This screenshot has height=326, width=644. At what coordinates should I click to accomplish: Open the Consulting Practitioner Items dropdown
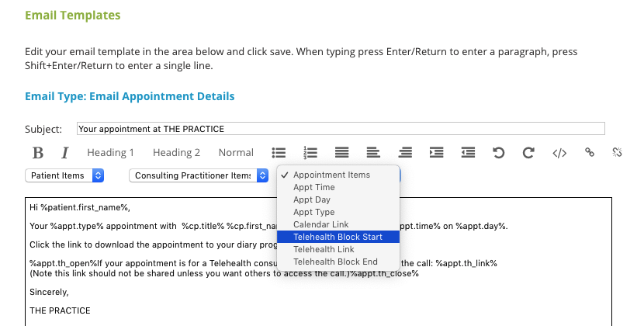199,175
